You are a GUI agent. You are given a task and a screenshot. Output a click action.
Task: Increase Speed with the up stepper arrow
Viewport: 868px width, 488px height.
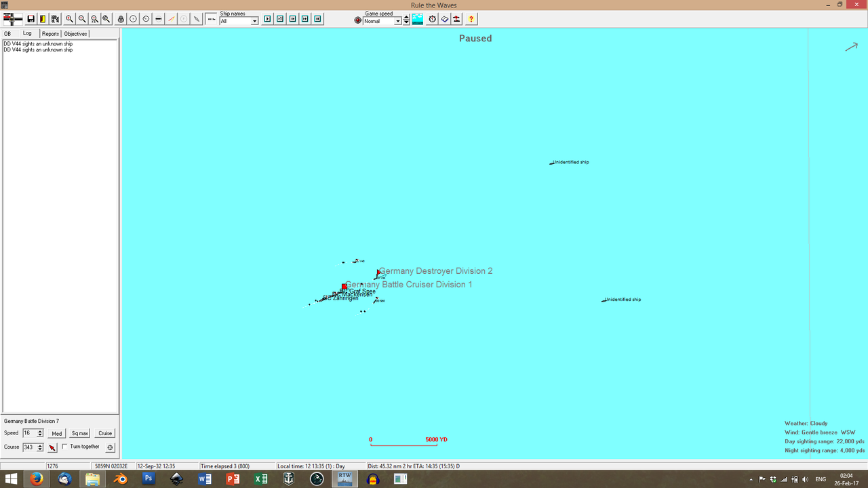41,430
